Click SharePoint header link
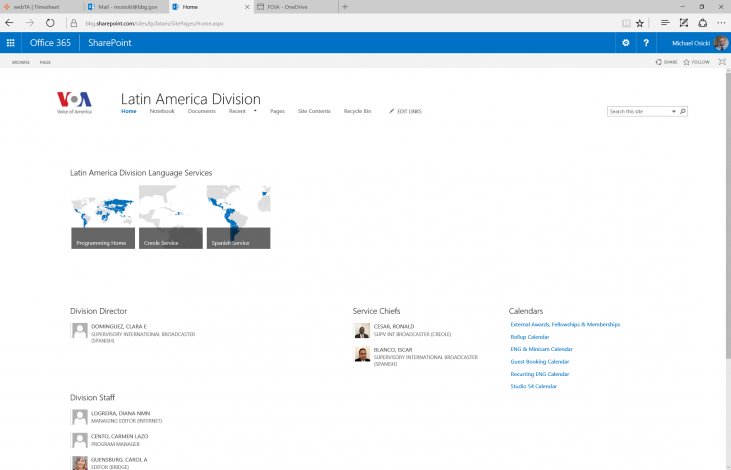The image size is (731, 470). (x=110, y=43)
